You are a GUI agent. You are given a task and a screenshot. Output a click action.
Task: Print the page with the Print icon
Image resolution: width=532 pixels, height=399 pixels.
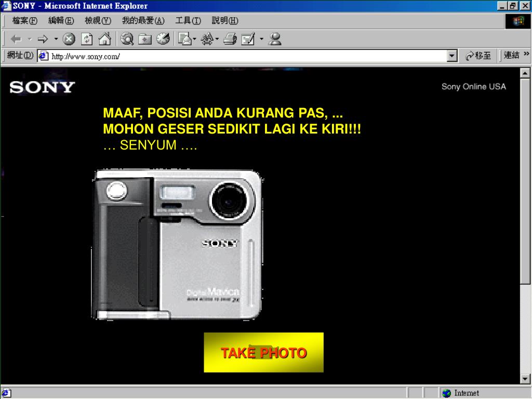pyautogui.click(x=230, y=39)
